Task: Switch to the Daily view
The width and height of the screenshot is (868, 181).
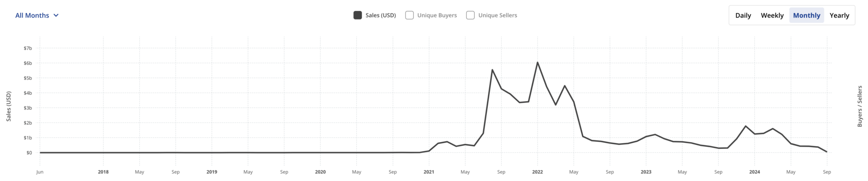Action: [x=743, y=15]
